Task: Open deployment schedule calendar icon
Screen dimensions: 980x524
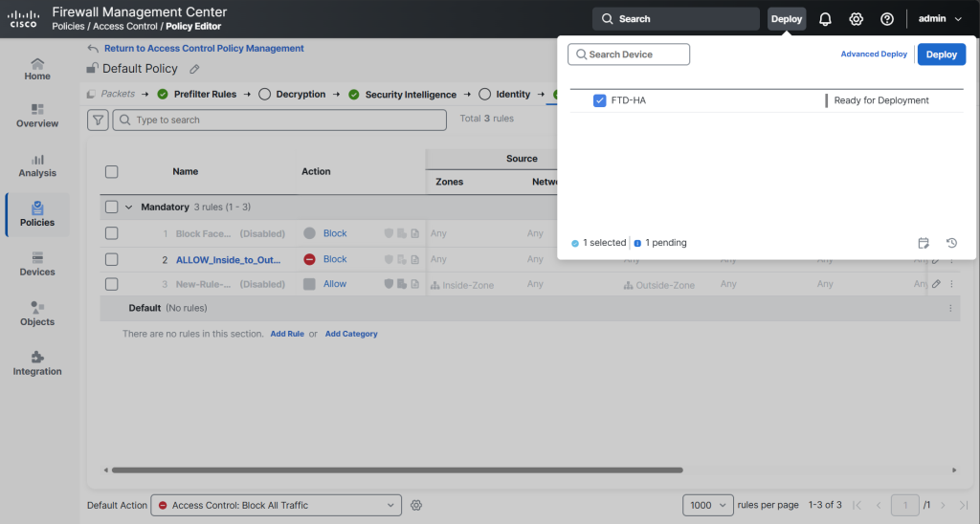Action: (x=924, y=243)
